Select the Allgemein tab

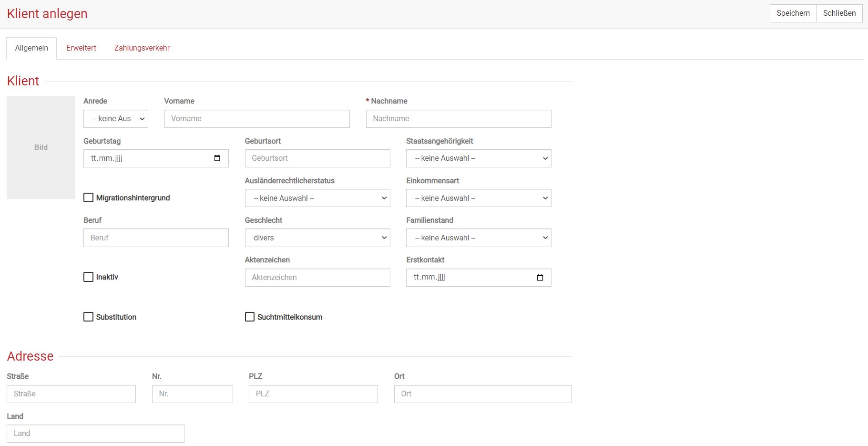31,48
